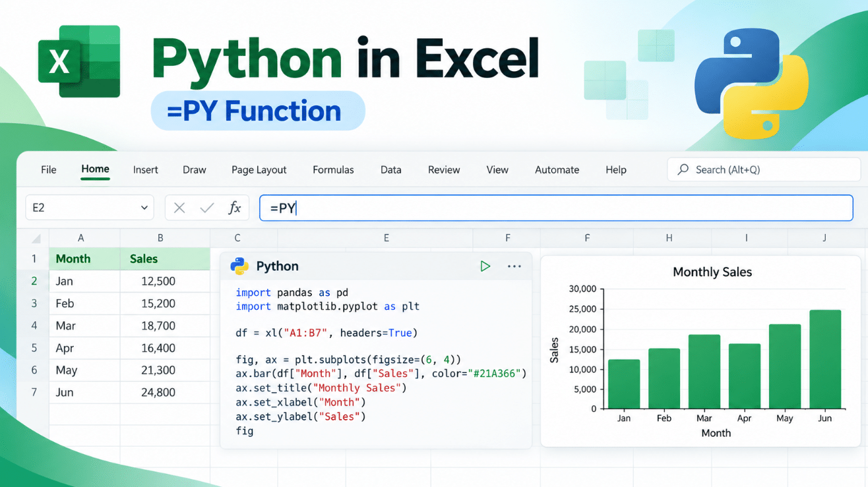
Task: Select the Month header cell in A1
Action: tap(84, 259)
